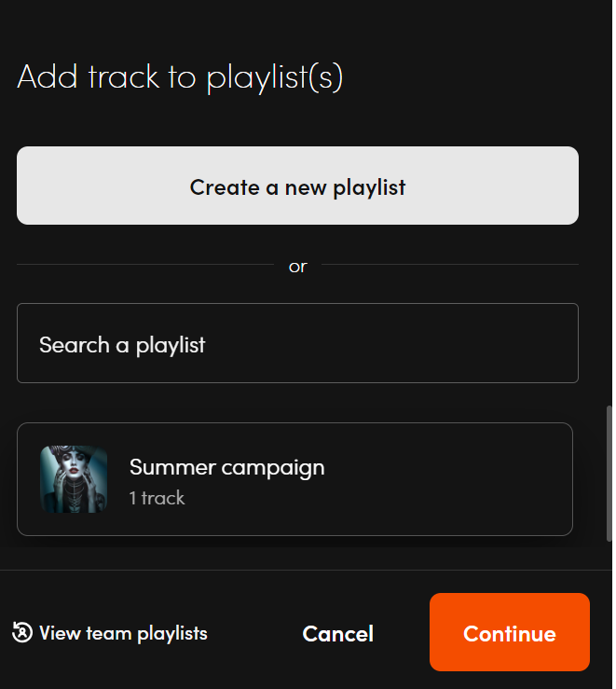Click scrollbar track above the thumb
Image resolution: width=616 pixels, height=689 pixels.
(x=609, y=202)
